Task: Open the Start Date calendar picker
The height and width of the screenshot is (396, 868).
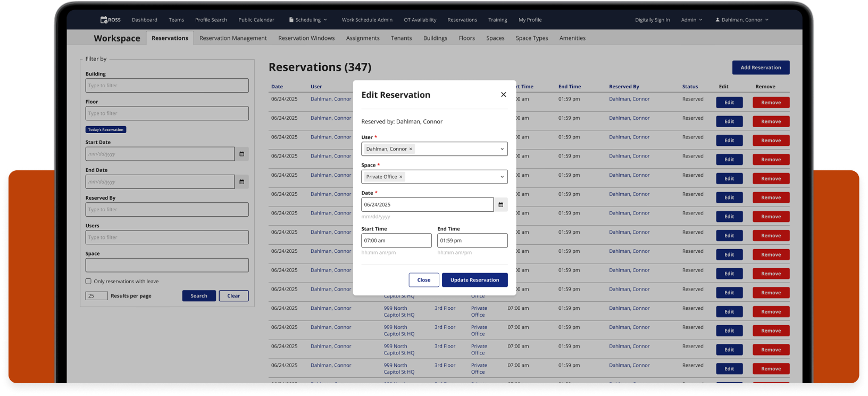Action: coord(241,154)
